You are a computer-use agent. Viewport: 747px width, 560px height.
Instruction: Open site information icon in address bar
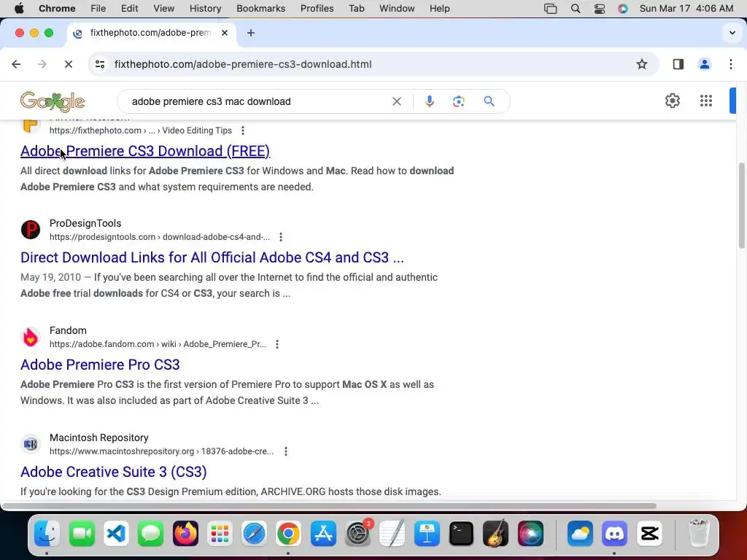tap(99, 64)
